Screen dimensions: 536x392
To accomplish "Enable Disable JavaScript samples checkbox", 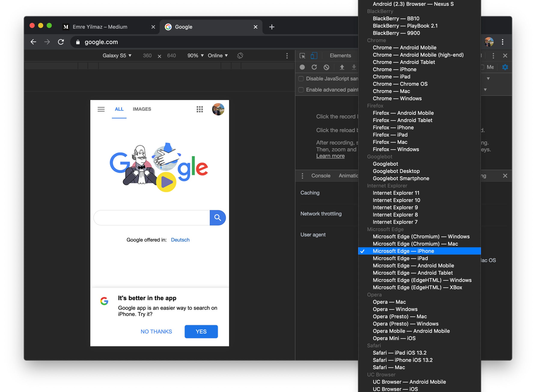I will click(301, 78).
